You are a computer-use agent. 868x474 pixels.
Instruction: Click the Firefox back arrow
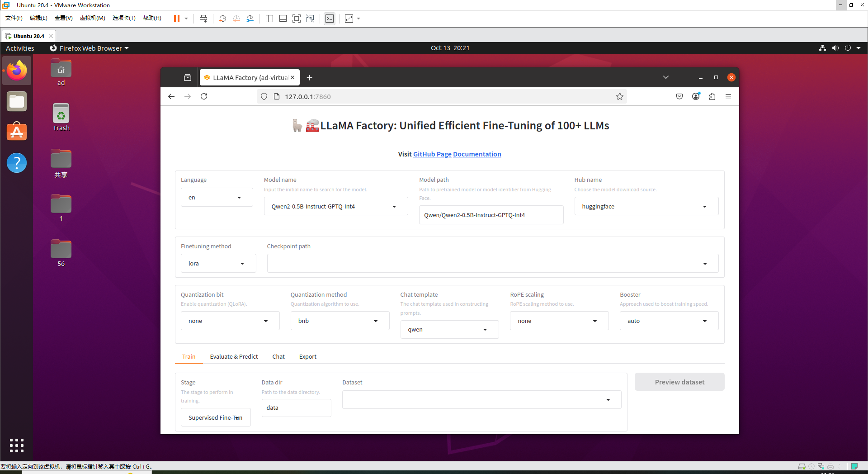click(x=171, y=96)
